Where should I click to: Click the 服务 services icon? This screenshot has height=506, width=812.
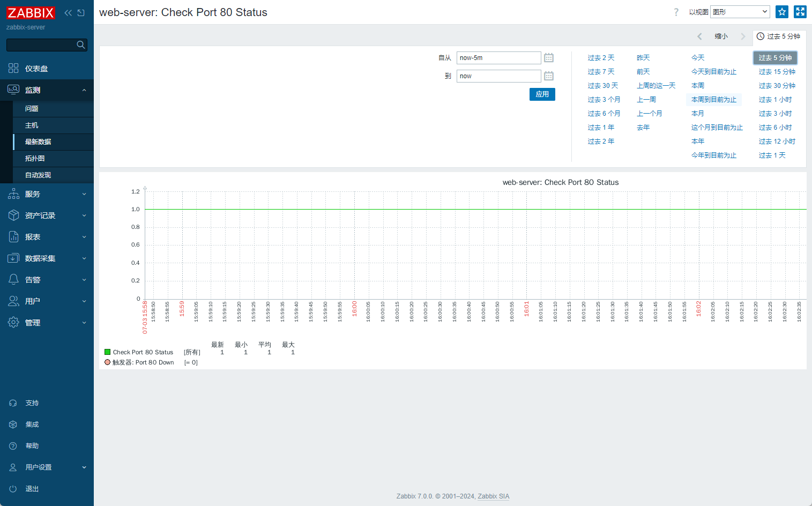tap(13, 194)
